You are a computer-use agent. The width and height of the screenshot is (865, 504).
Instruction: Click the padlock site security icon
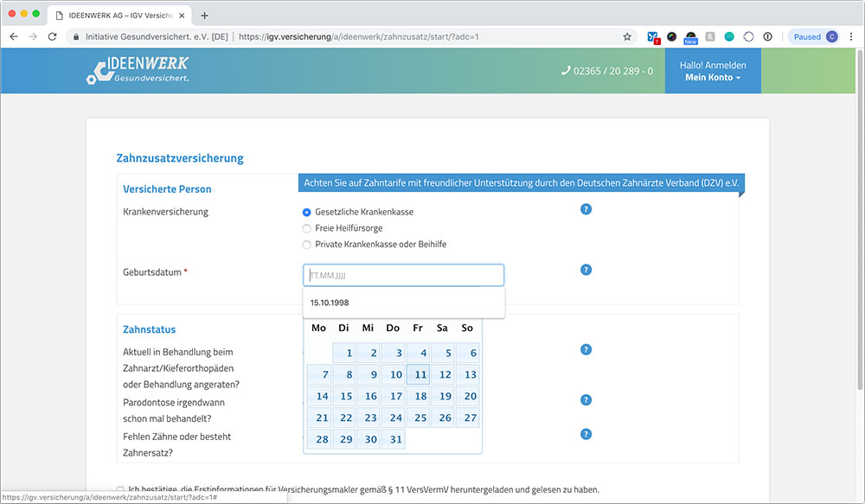coord(76,37)
